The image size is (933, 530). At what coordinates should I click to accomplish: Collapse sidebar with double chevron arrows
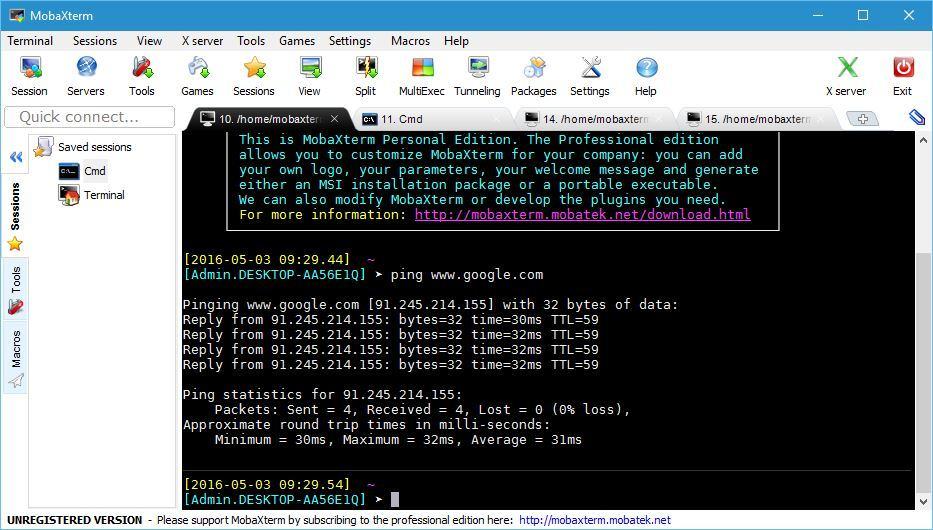(x=16, y=157)
